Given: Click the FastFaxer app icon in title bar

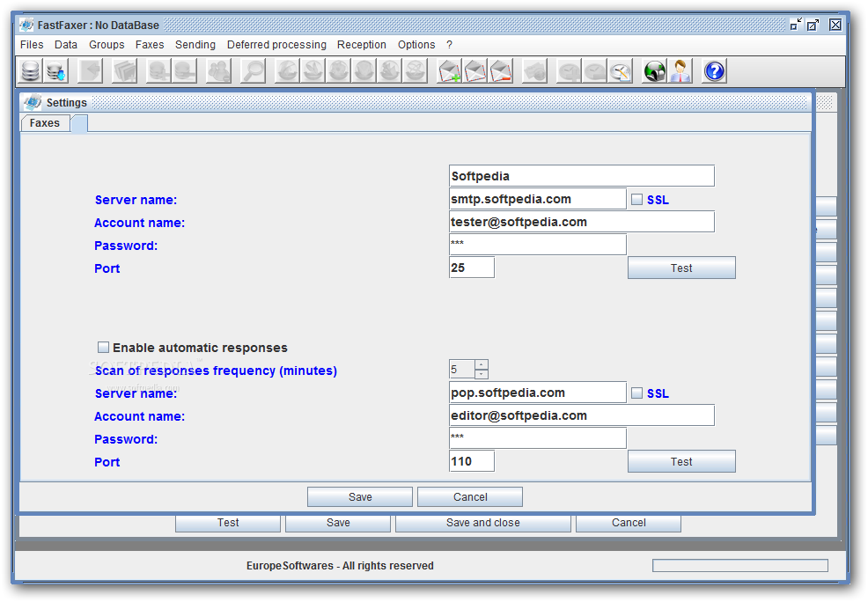Looking at the screenshot, I should coord(26,25).
